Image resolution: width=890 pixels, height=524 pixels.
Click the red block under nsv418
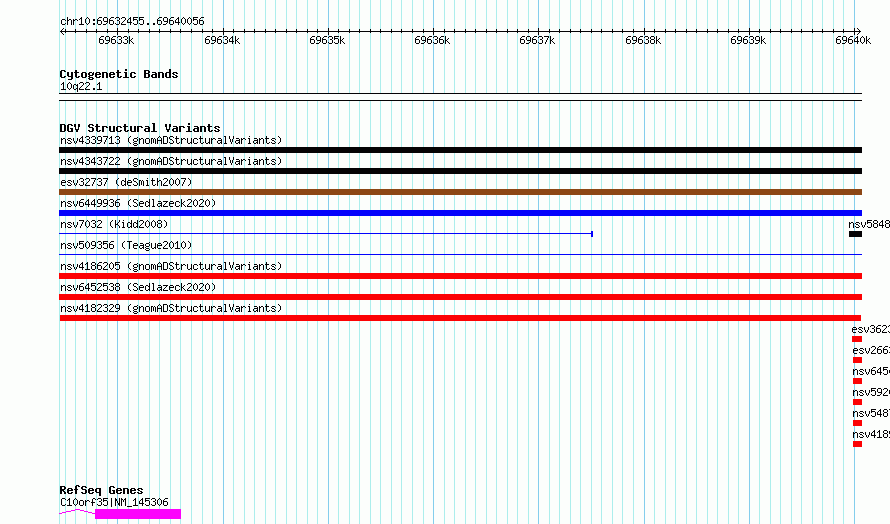(858, 444)
